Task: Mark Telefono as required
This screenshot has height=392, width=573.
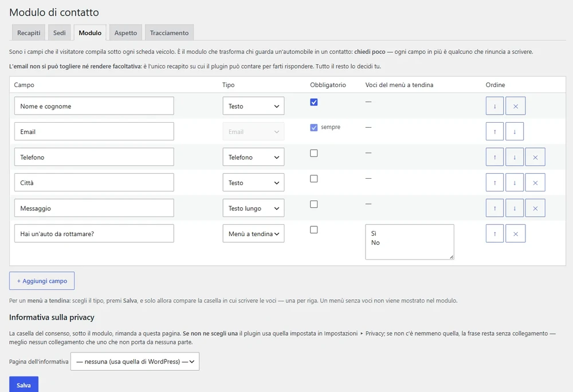Action: [x=314, y=153]
